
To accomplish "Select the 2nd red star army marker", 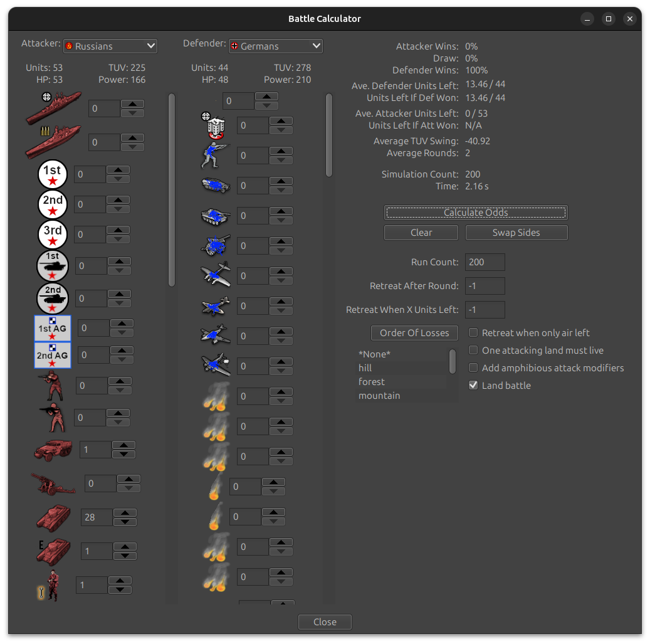I will [x=53, y=204].
